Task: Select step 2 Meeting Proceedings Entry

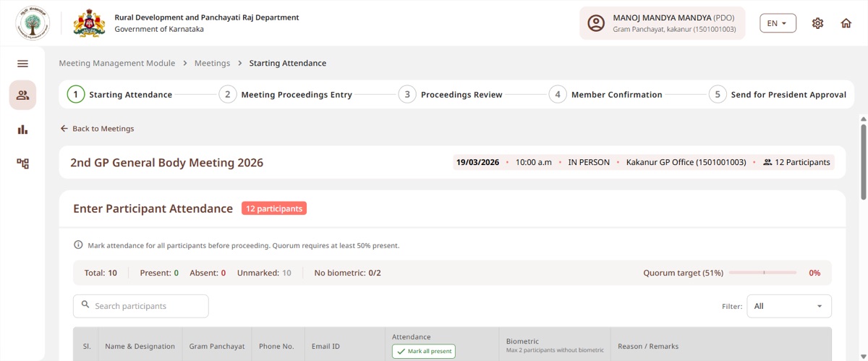Action: point(286,95)
